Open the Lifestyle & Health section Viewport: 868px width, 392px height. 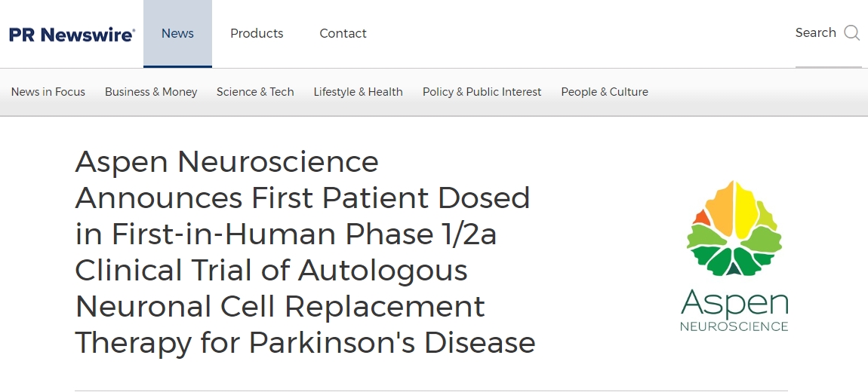tap(358, 92)
